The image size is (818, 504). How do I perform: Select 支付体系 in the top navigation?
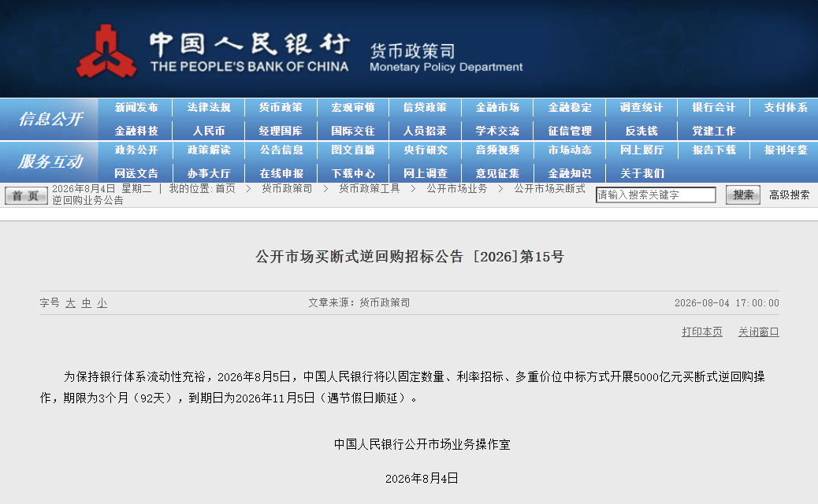coord(786,107)
